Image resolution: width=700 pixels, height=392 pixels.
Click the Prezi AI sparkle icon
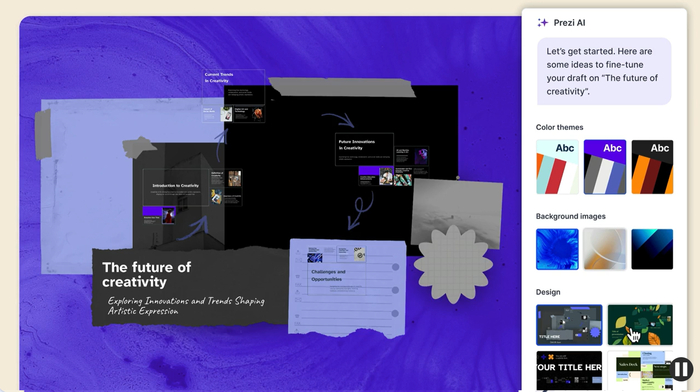click(542, 23)
